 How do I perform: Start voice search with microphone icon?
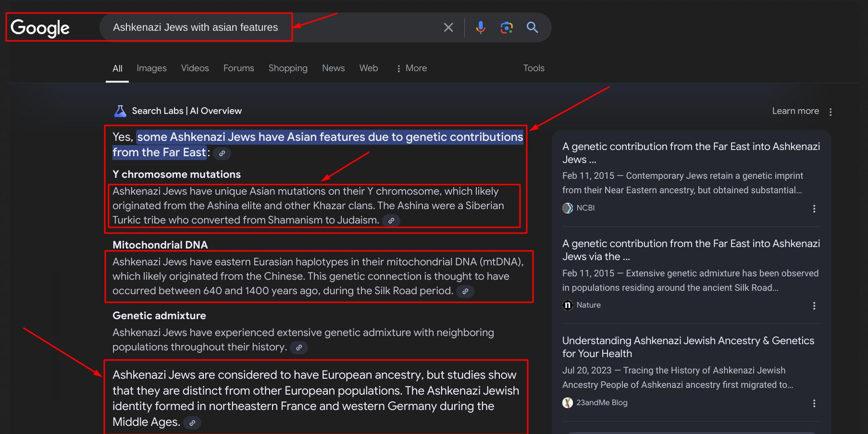click(x=480, y=27)
